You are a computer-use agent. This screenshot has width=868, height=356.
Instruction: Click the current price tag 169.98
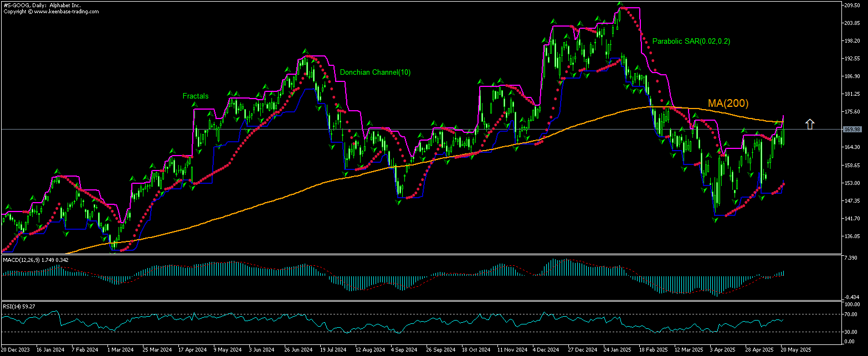pos(851,129)
